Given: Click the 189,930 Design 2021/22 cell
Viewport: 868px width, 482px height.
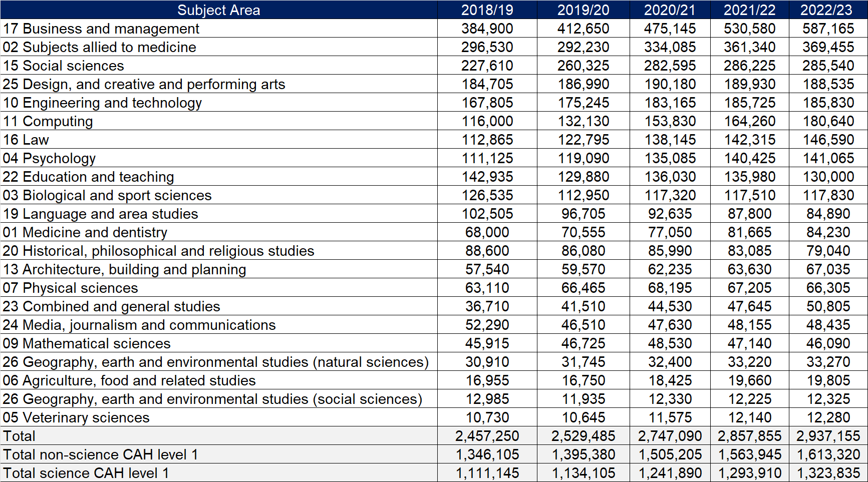Looking at the screenshot, I should 750,84.
